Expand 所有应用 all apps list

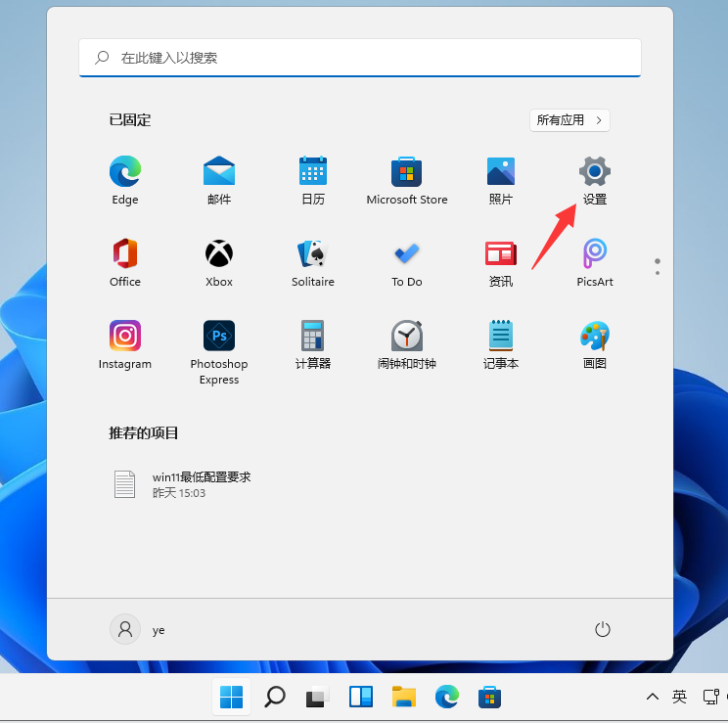click(570, 120)
